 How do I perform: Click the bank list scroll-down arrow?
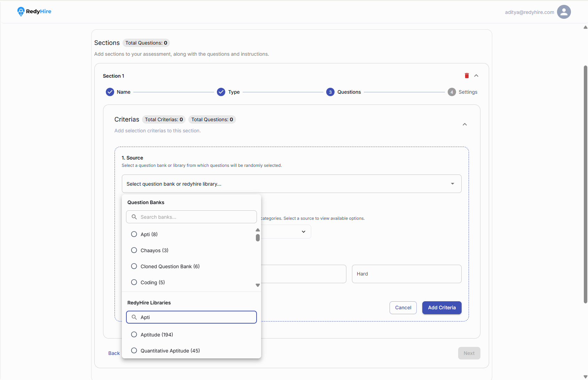[258, 285]
